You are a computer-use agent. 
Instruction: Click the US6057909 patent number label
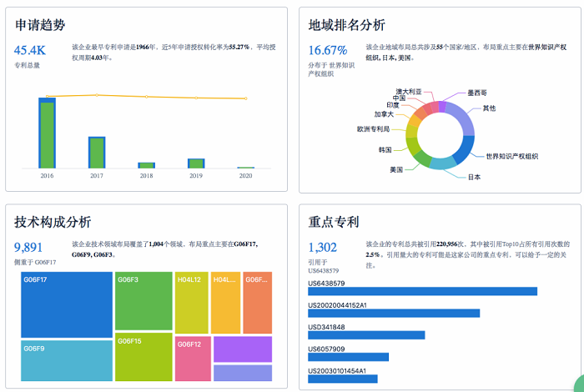(x=326, y=349)
